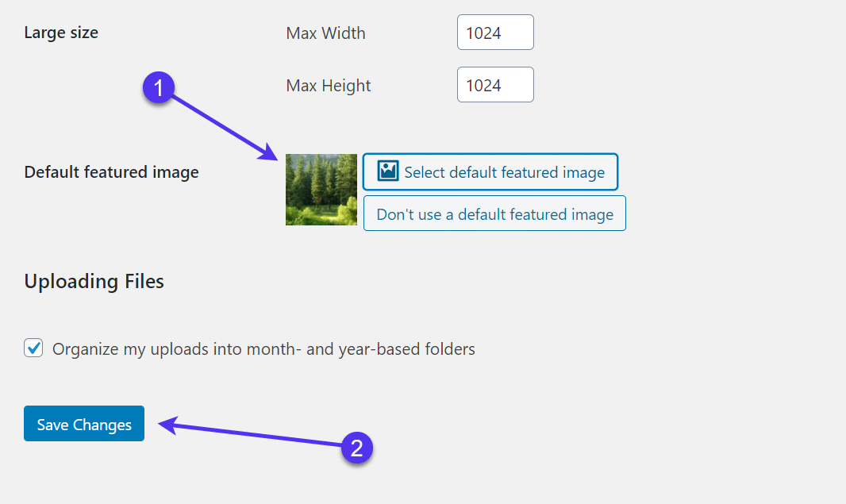The height and width of the screenshot is (504, 846).
Task: Click the arrow line extending from marker 1
Action: [218, 123]
